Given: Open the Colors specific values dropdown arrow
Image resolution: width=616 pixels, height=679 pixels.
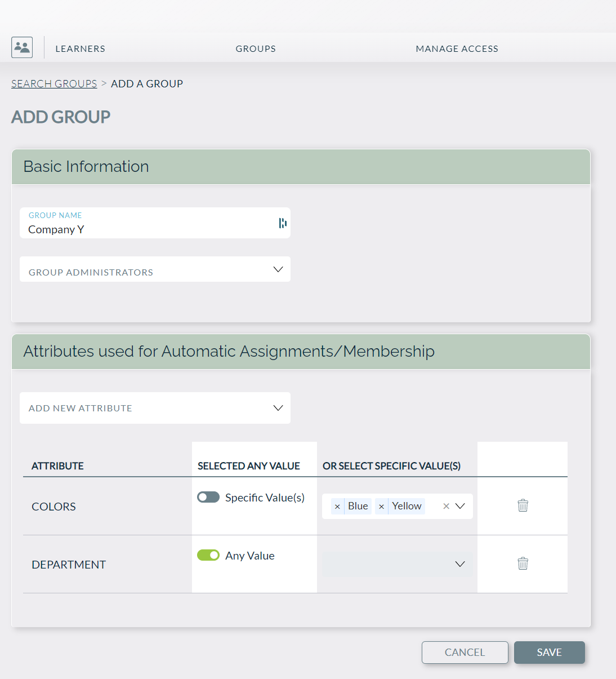Looking at the screenshot, I should pos(460,506).
